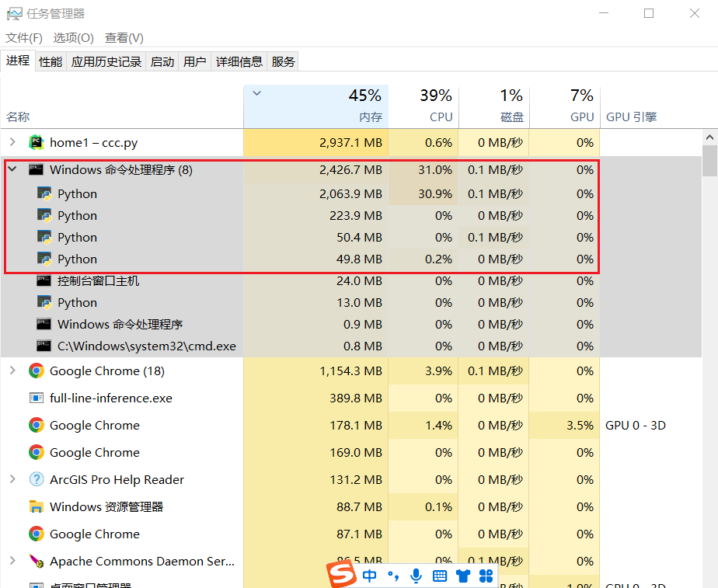Click the cmd icon of Windows 命令处理程序 (8)
718x588 pixels.
click(x=37, y=170)
